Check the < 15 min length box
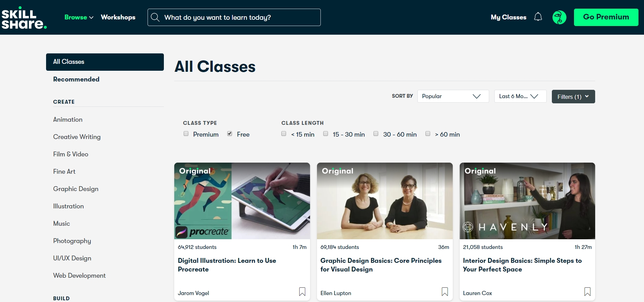 point(284,134)
